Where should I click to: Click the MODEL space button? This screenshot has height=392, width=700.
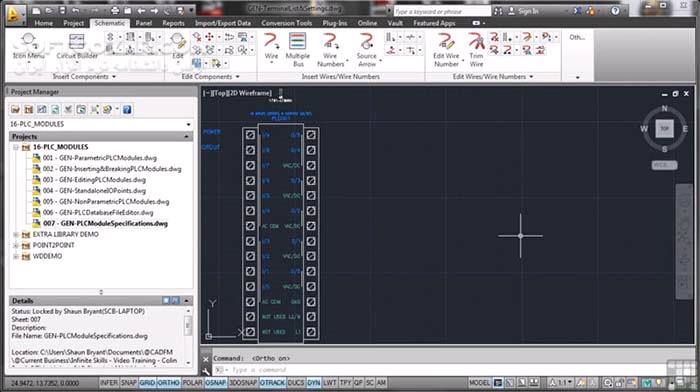(479, 383)
